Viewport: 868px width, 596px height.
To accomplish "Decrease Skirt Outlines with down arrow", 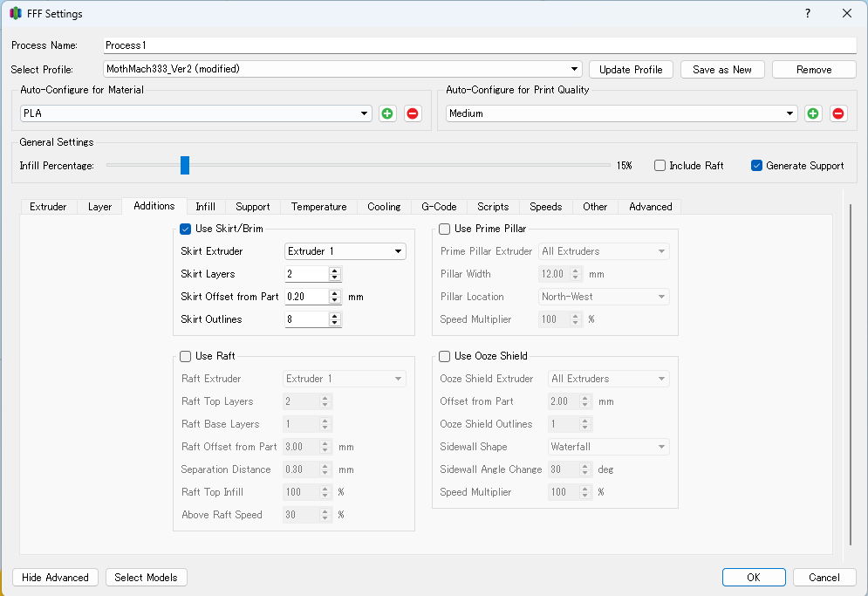I will click(x=334, y=323).
